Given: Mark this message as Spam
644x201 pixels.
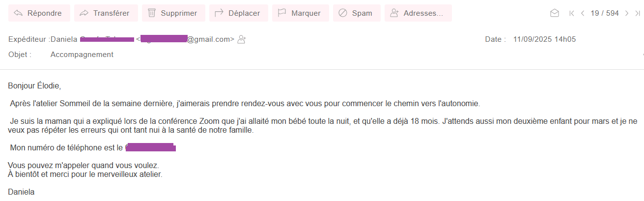Looking at the screenshot, I should pyautogui.click(x=357, y=13).
